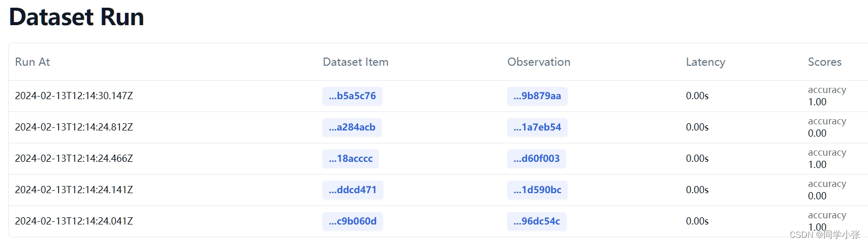Screen dimensions: 868x244
Task: Click the Scores column header
Action: click(x=824, y=62)
